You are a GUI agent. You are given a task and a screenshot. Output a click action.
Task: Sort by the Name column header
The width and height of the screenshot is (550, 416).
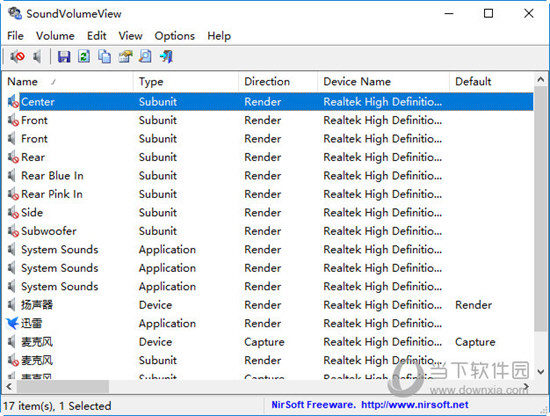tap(67, 81)
